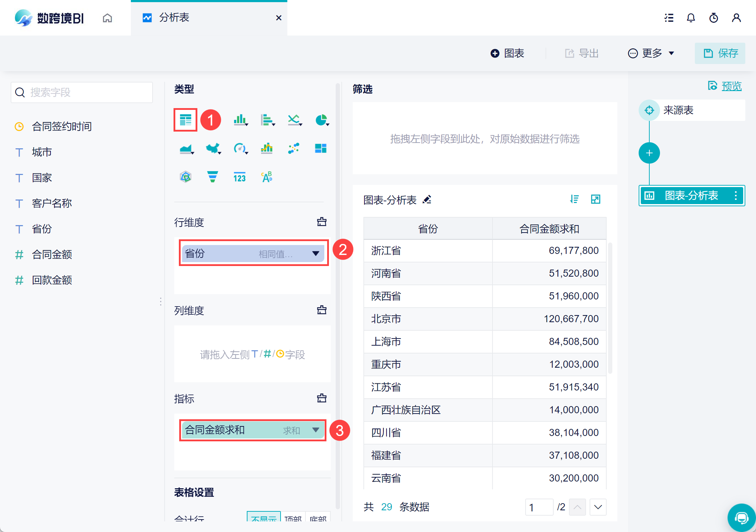Open the 省份 row dimension dropdown
Screen dimensions: 756x532
coord(315,254)
